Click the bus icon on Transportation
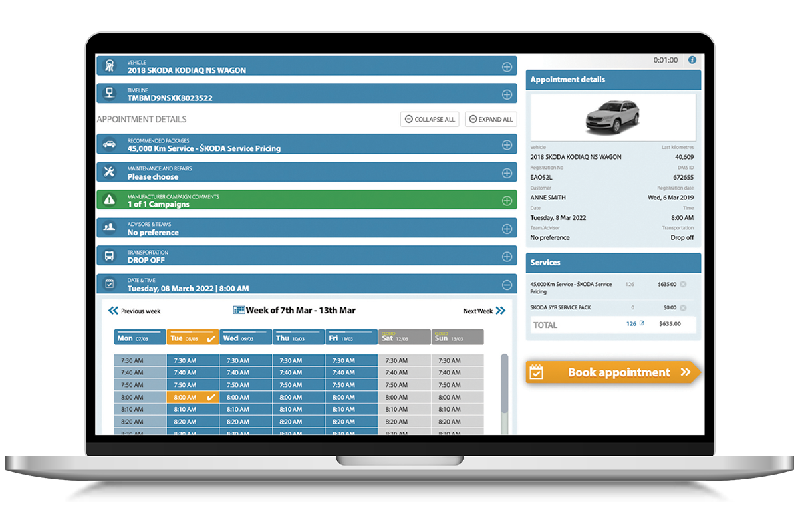Viewport: 798px width, 532px height. click(x=110, y=256)
